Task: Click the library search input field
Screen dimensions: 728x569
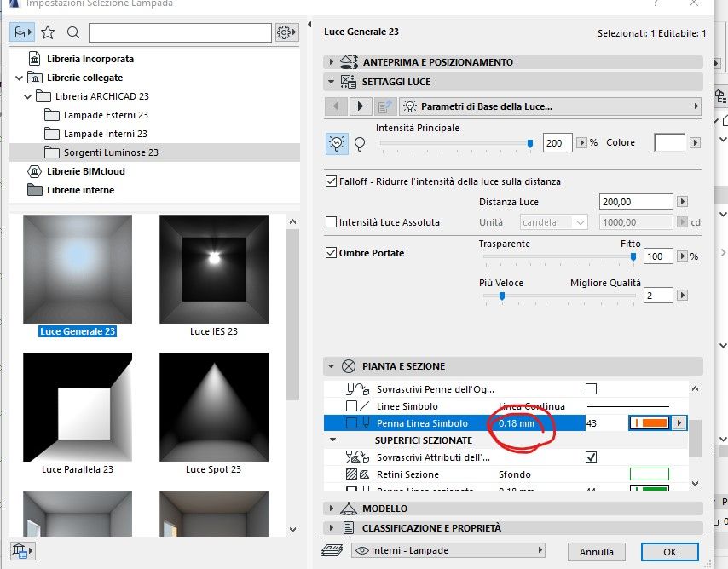Action: point(180,32)
